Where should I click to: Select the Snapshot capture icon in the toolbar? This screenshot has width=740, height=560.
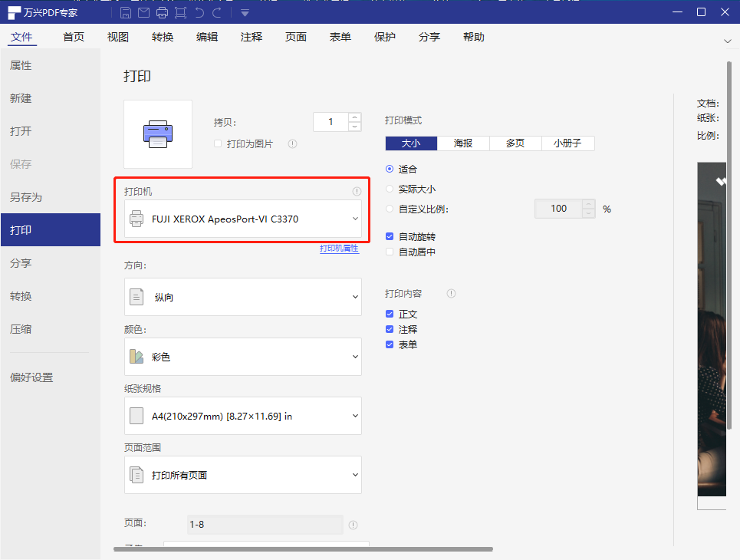tap(179, 12)
